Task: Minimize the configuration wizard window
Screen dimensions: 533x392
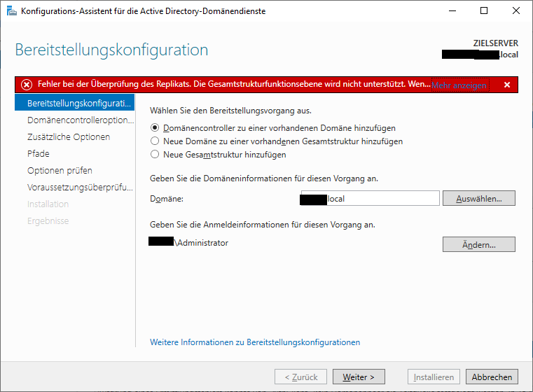Action: point(452,11)
